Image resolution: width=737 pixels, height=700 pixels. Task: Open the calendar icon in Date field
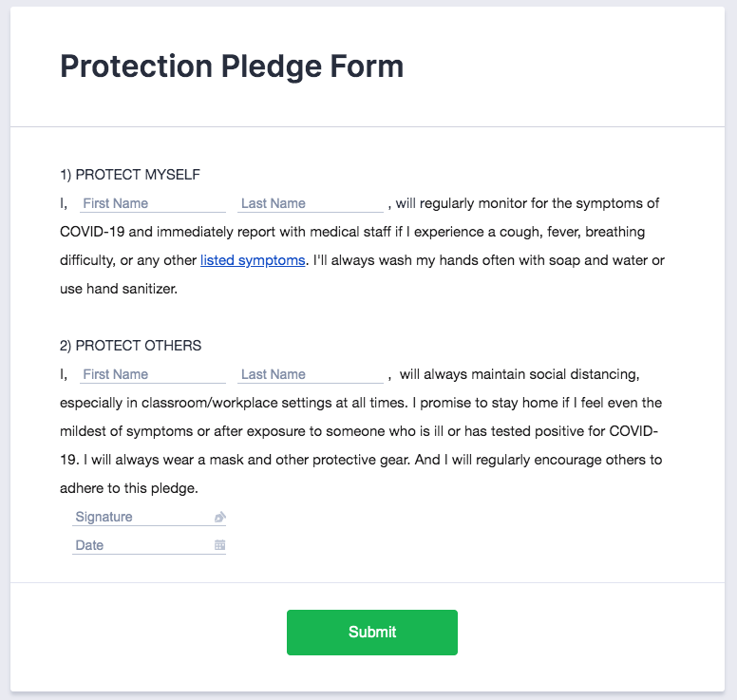pyautogui.click(x=220, y=546)
